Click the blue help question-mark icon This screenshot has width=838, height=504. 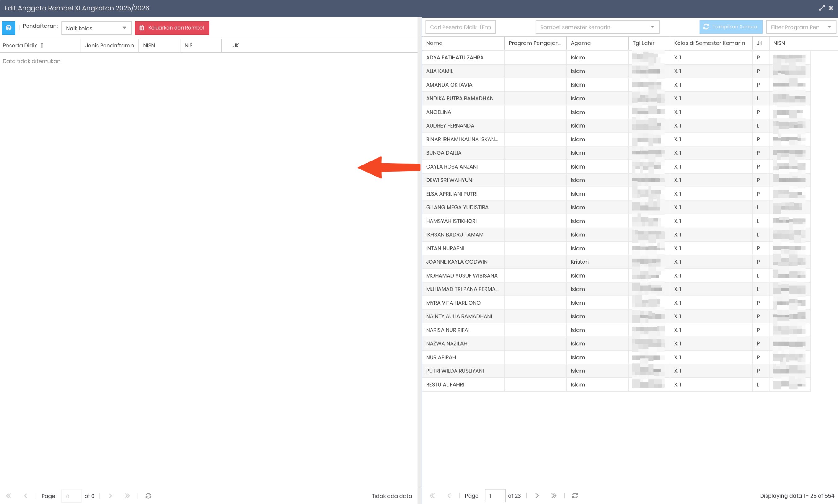9,27
